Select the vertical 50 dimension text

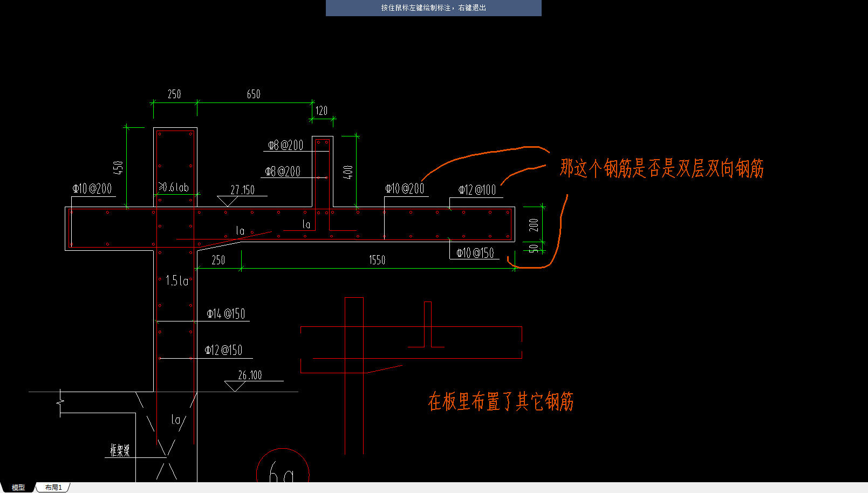tap(534, 249)
